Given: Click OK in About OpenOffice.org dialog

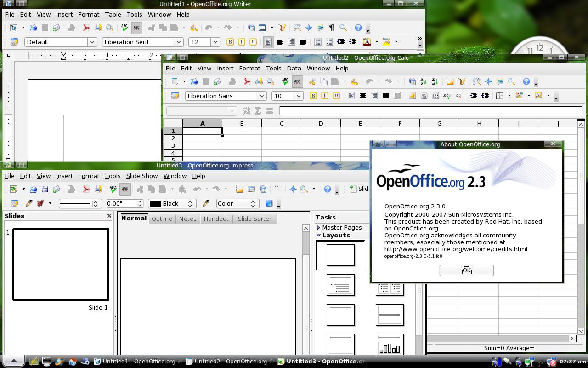Looking at the screenshot, I should pyautogui.click(x=467, y=270).
